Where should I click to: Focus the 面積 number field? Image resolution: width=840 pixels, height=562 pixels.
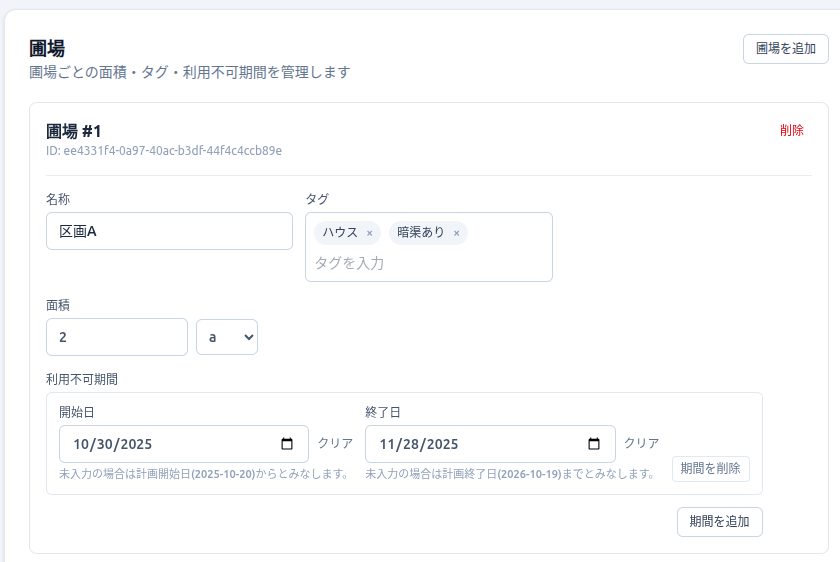point(116,337)
